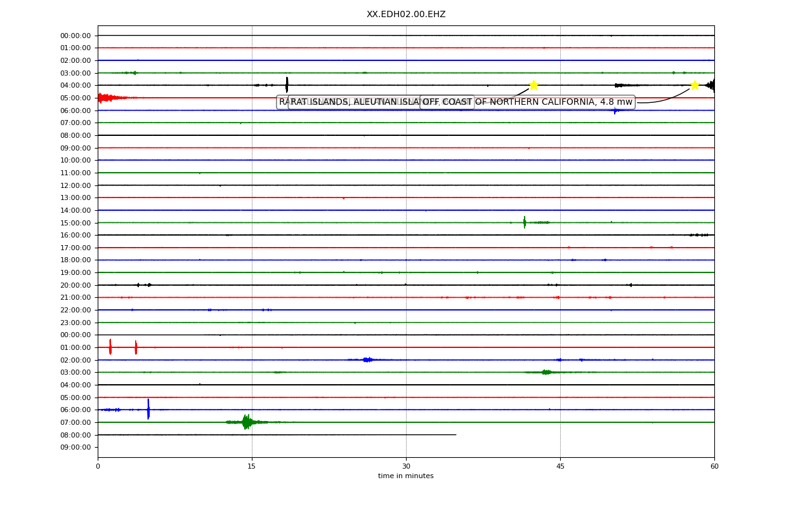812x508 pixels.
Task: Click the plot title XX.EDH02.00.EHZ
Action: pyautogui.click(x=406, y=15)
